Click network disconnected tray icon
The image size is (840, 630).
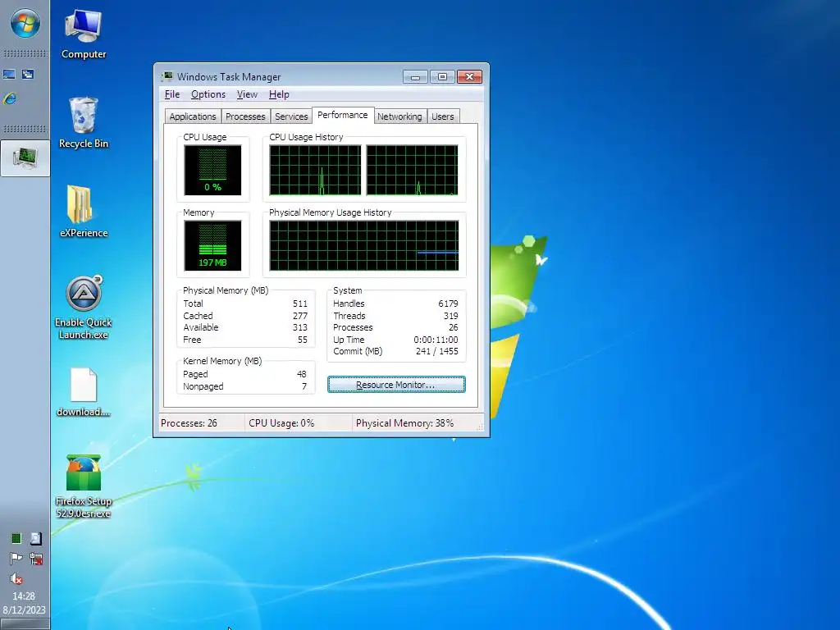click(x=36, y=559)
